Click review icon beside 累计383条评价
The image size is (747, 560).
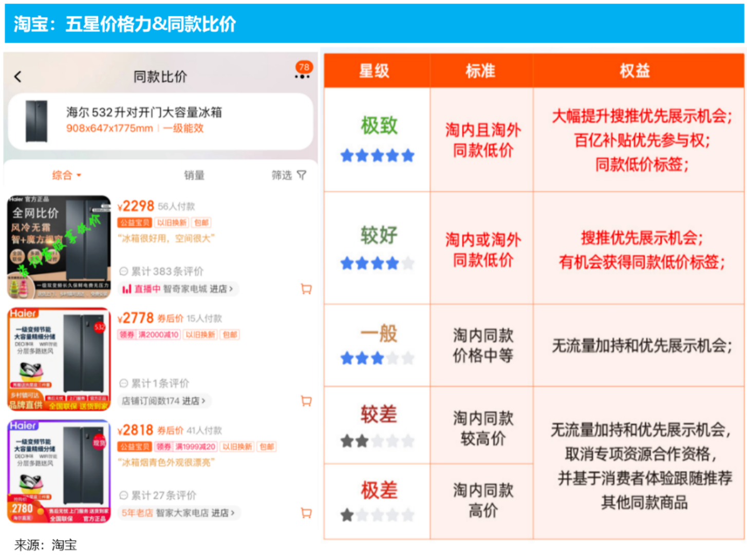click(124, 271)
